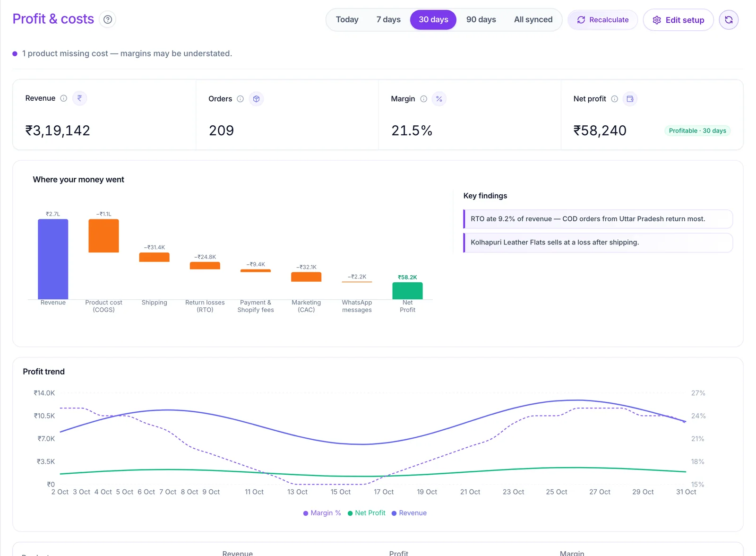Open the RTO ate 9.2% of revenue finding
The height and width of the screenshot is (556, 756).
598,219
